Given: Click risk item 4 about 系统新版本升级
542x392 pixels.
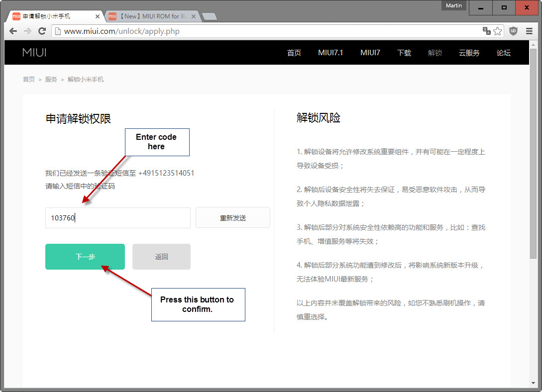Looking at the screenshot, I should (391, 272).
